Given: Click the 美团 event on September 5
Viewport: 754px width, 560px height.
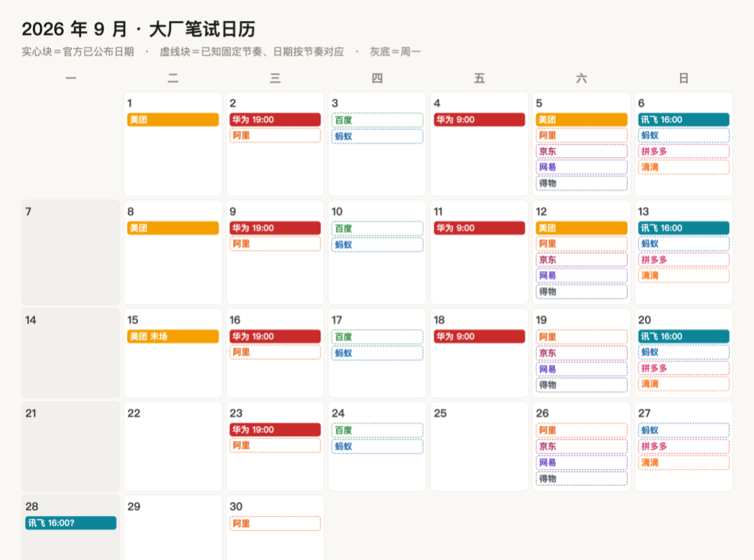Looking at the screenshot, I should (582, 119).
